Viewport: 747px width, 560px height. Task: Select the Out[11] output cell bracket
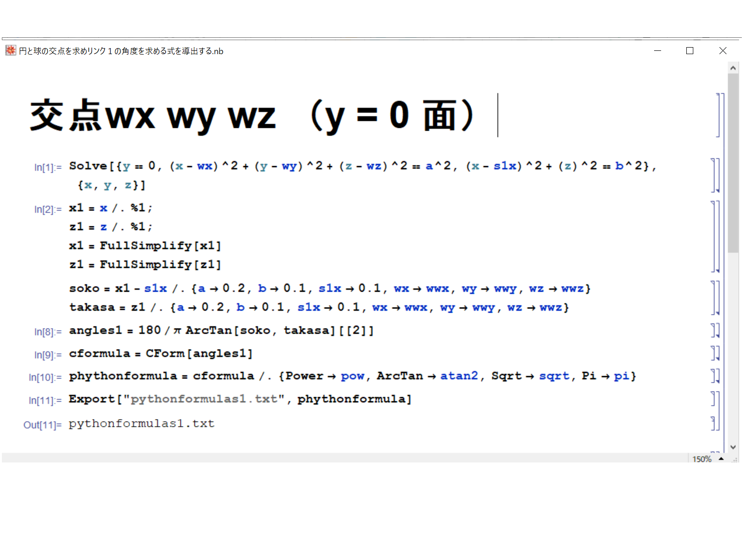click(714, 424)
